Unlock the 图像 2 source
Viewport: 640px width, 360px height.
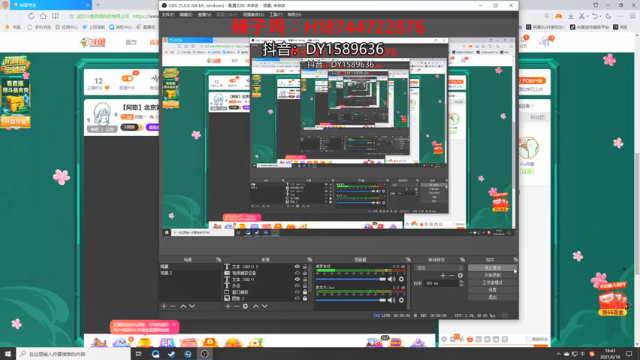point(305,298)
